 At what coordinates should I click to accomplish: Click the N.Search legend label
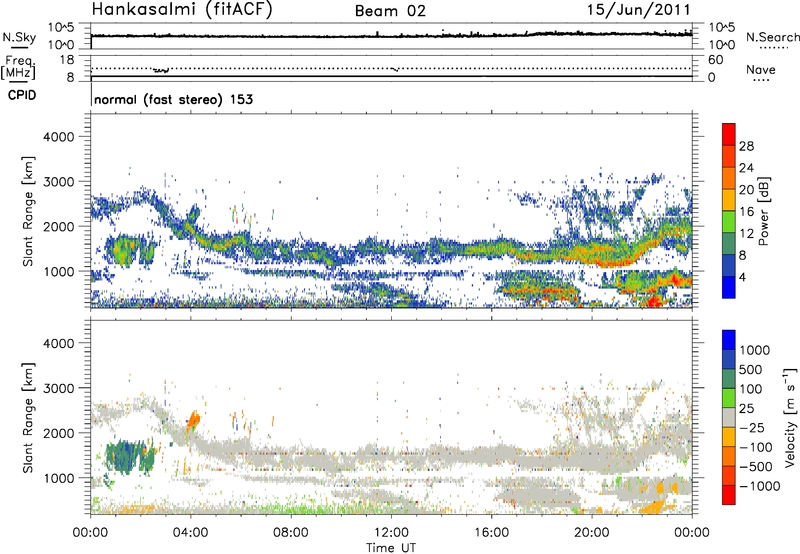(772, 37)
